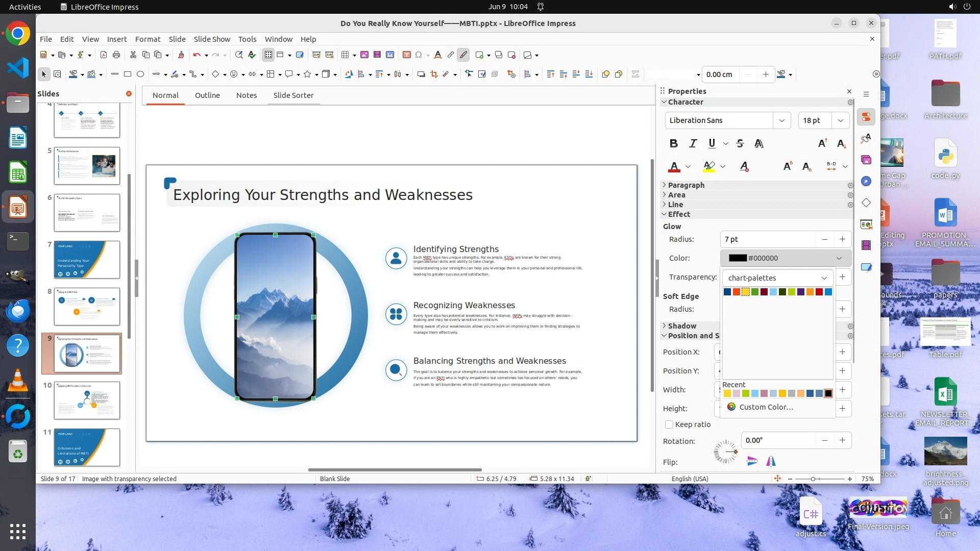Screen dimensions: 980x551
Task: Expand the Paragraph section
Action: [685, 185]
